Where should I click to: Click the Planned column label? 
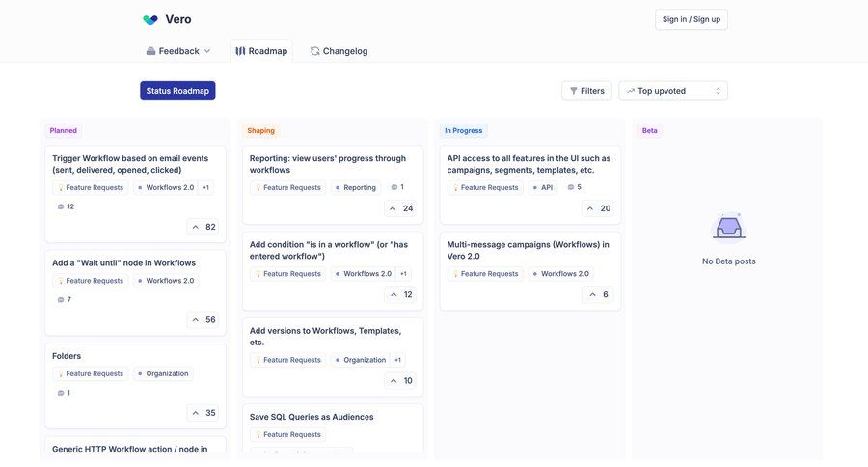point(63,130)
